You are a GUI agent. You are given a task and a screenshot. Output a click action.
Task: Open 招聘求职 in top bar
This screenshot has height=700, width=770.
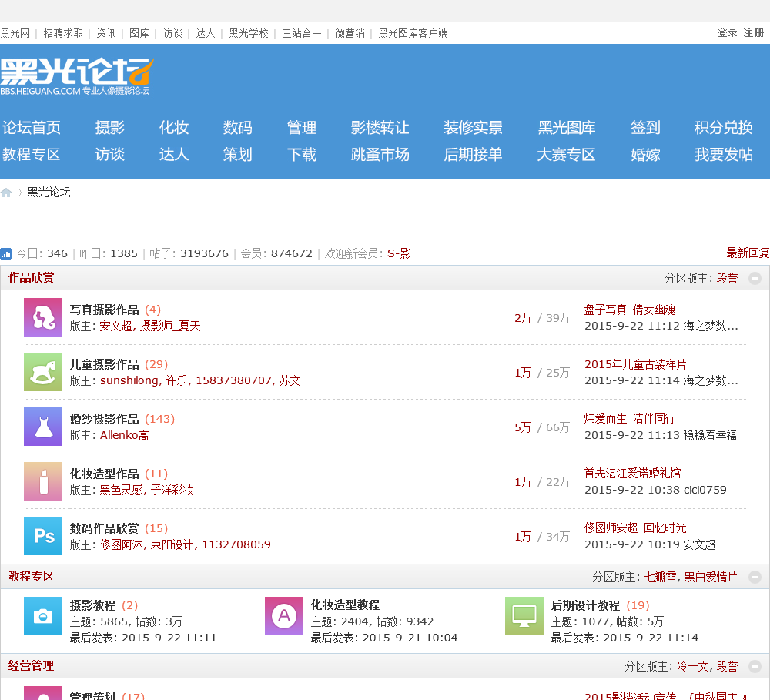click(x=63, y=33)
